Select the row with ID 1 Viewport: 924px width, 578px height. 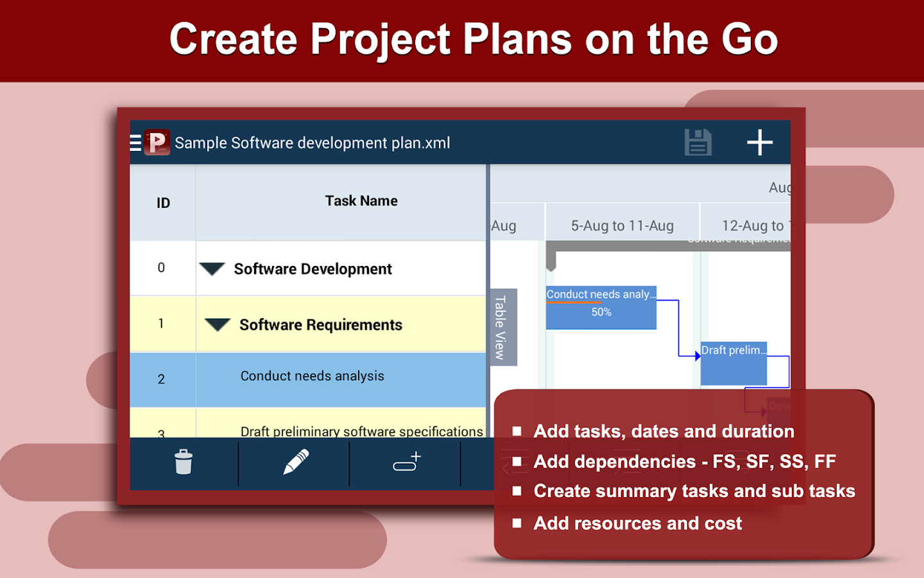pos(308,324)
